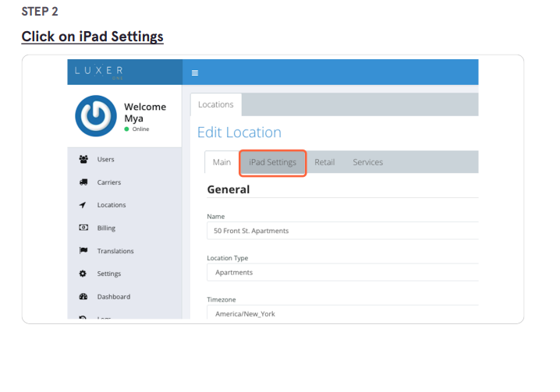This screenshot has height=392, width=560.
Task: Switch to the Main tab
Action: click(222, 162)
